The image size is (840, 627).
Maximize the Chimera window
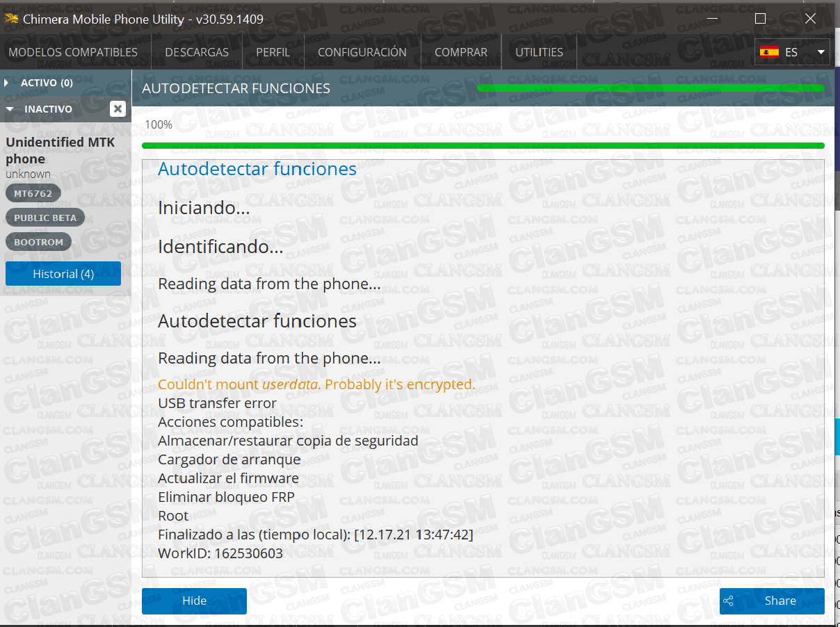pyautogui.click(x=760, y=19)
